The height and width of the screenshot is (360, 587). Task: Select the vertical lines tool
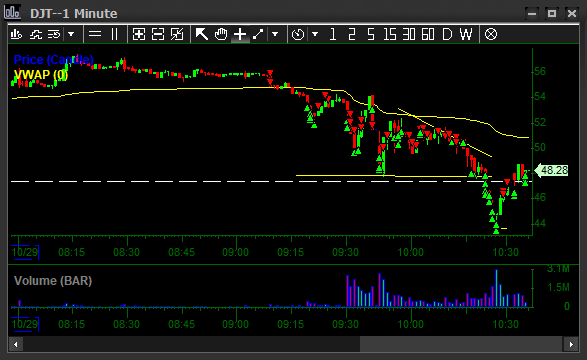pos(115,34)
